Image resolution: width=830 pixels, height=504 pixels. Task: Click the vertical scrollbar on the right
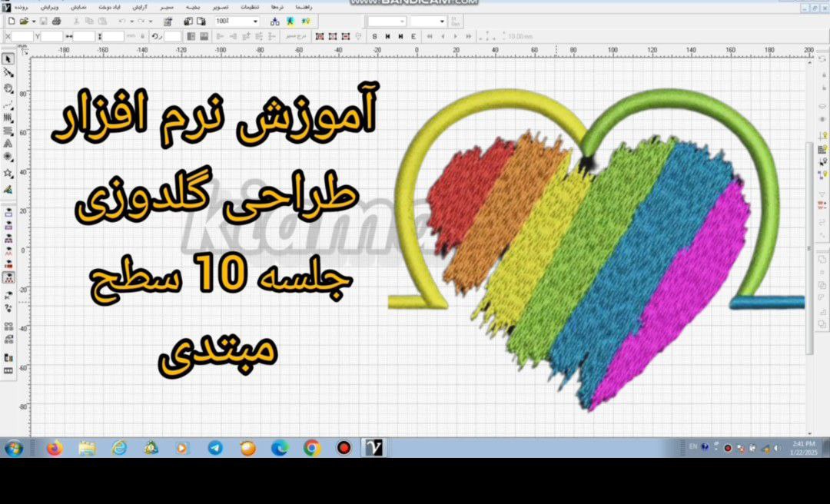point(808,246)
